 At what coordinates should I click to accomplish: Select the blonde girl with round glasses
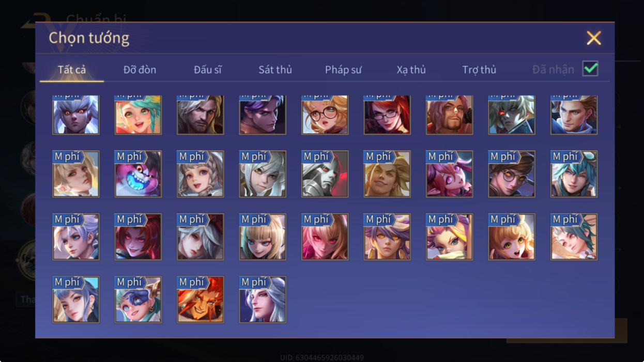pos(325,115)
